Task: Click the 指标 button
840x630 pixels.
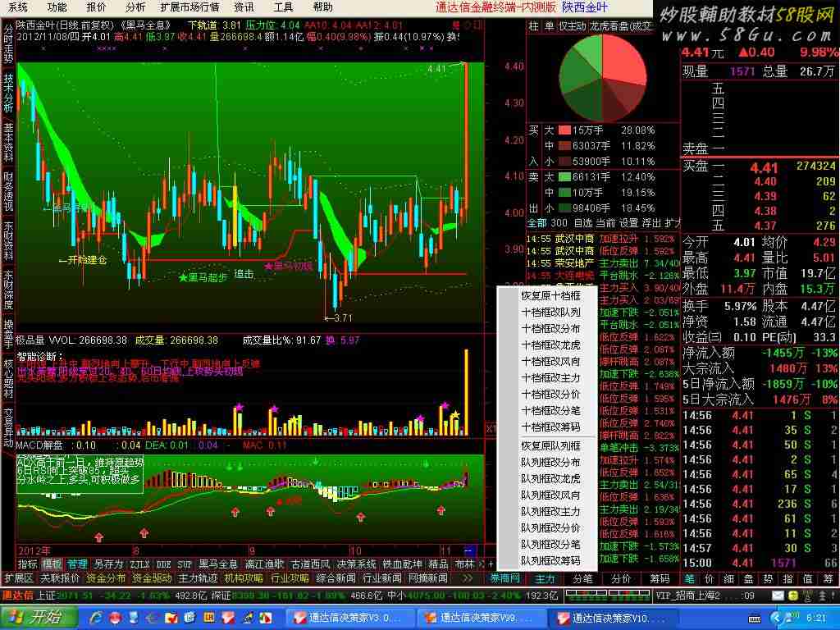Action: (x=27, y=564)
